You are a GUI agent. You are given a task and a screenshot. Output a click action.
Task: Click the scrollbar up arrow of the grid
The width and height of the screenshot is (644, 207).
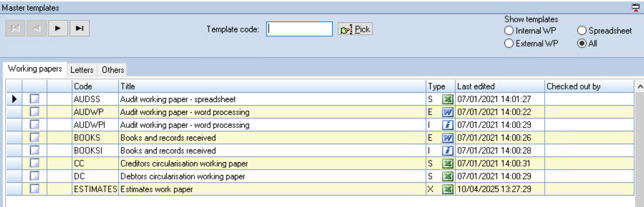coord(639,87)
